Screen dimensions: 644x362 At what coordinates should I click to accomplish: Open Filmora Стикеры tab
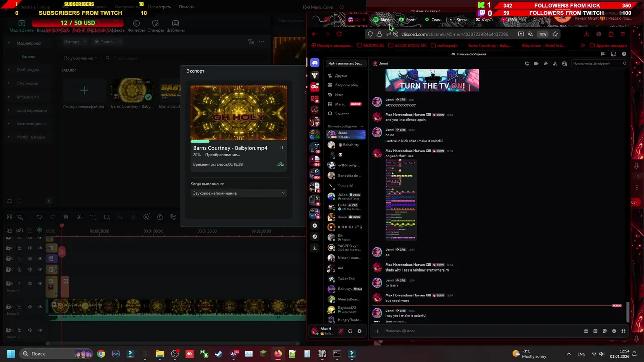pyautogui.click(x=155, y=26)
